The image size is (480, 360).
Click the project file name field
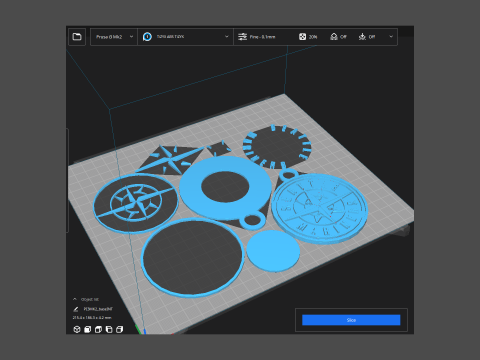[x=98, y=309]
